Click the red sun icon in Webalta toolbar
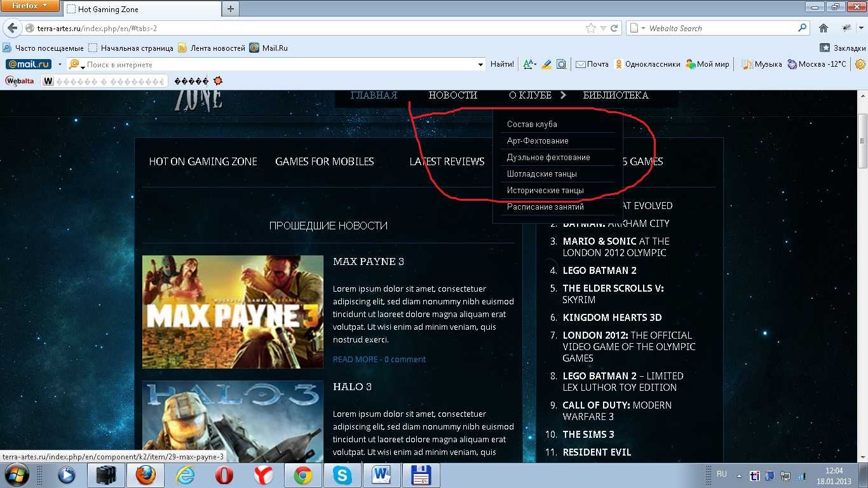This screenshot has height=488, width=868. [x=218, y=81]
